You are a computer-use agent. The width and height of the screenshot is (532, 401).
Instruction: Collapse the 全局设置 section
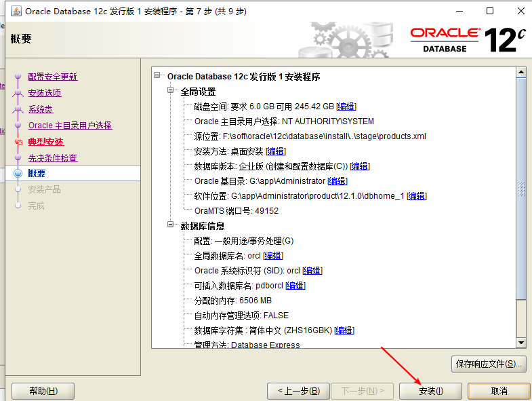click(x=171, y=90)
